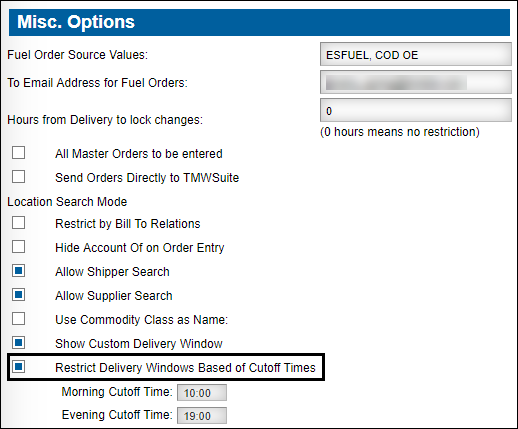Click the Fuel Order Source Values field
The width and height of the screenshot is (518, 429).
point(416,54)
